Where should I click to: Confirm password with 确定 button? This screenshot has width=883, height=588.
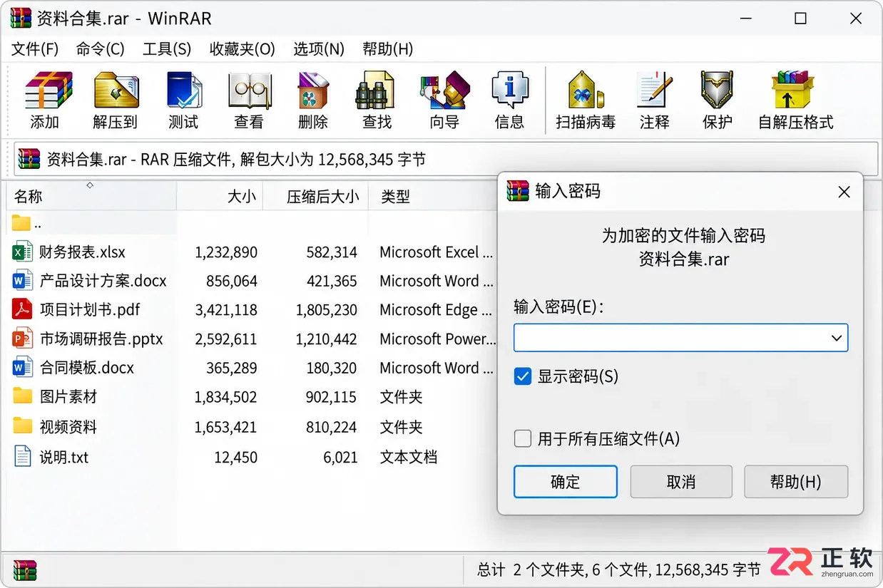566,482
